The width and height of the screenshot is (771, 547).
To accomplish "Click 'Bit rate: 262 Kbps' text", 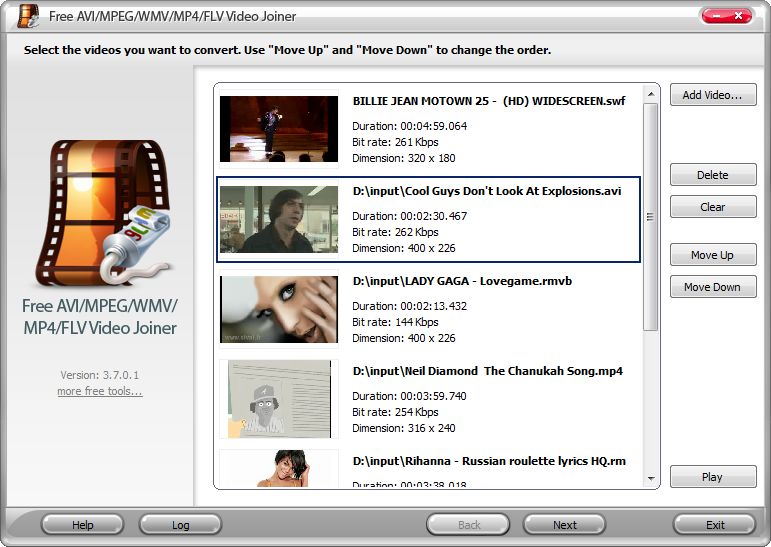I will click(395, 232).
